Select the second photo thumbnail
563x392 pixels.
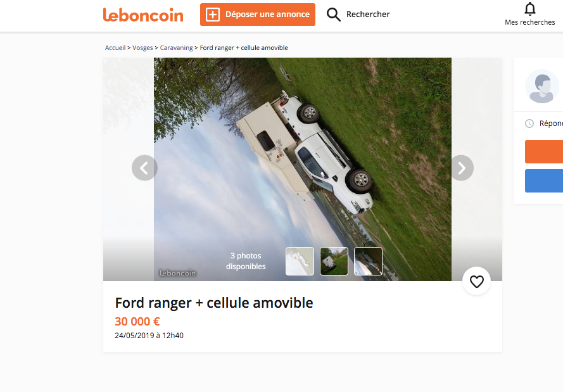click(334, 261)
